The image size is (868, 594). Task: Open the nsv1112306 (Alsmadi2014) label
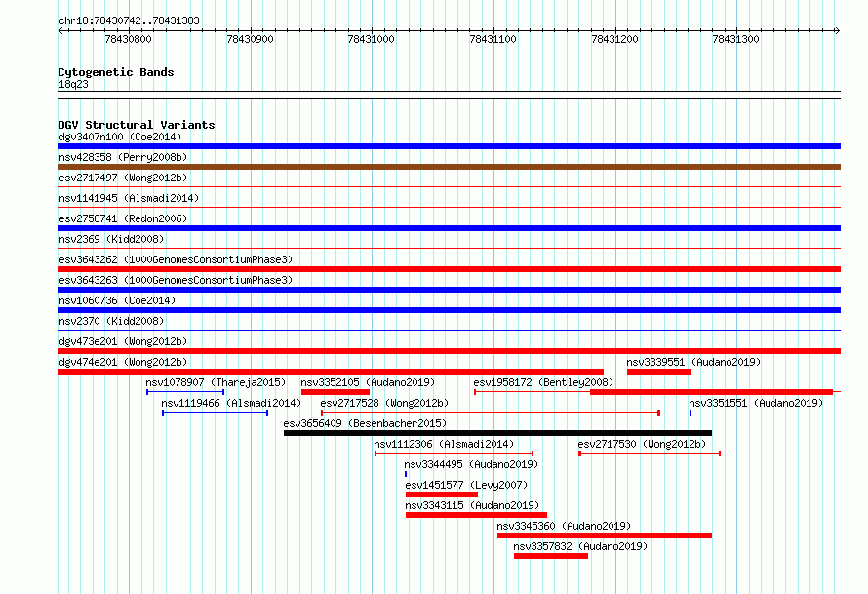444,444
